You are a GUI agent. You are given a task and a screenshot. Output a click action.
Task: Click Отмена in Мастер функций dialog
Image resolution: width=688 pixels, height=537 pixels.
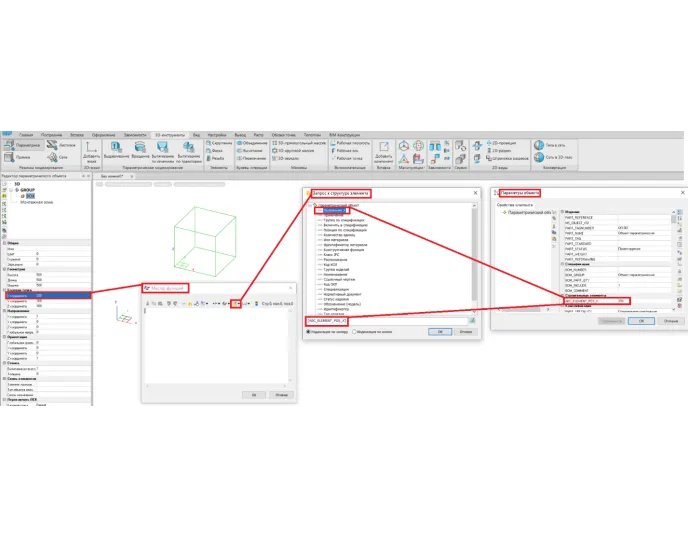point(281,395)
